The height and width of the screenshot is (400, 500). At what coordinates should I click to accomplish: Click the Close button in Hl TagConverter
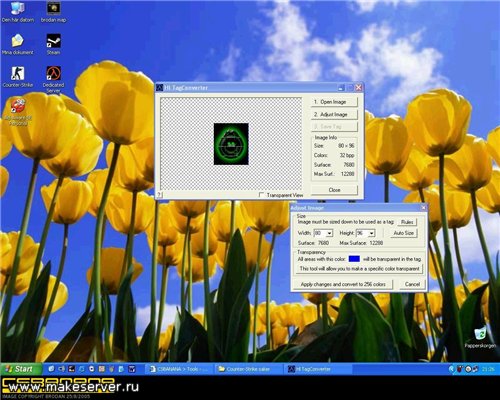coord(334,190)
